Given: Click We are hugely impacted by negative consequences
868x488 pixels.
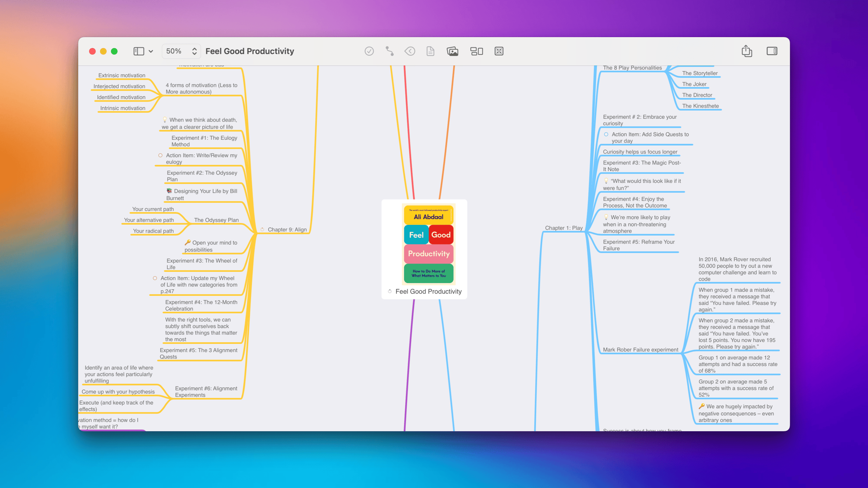Looking at the screenshot, I should (736, 413).
